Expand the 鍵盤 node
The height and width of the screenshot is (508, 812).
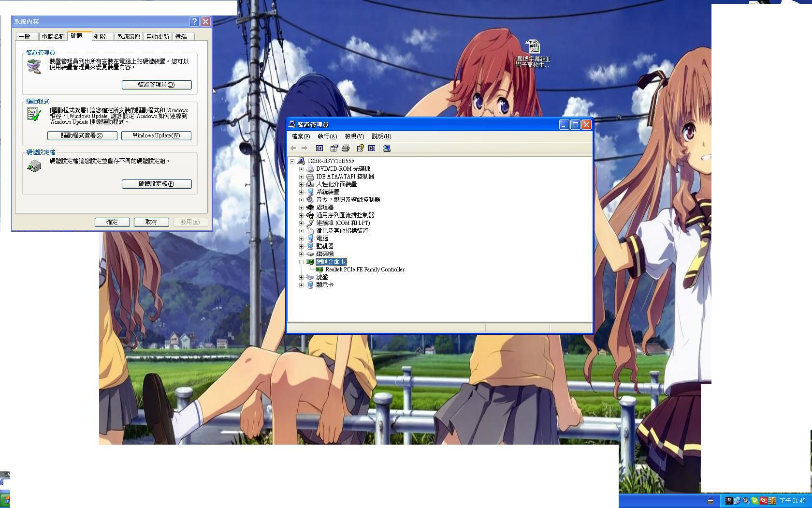coord(301,277)
